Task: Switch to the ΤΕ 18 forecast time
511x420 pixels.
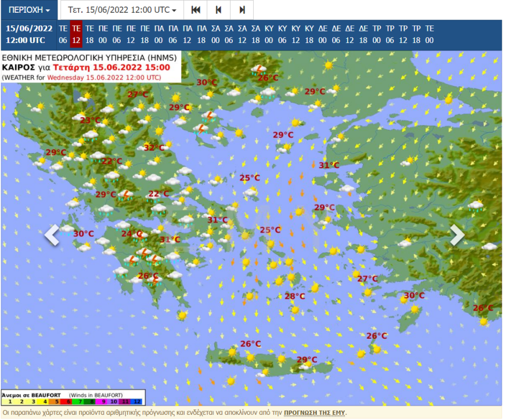Action: point(89,34)
